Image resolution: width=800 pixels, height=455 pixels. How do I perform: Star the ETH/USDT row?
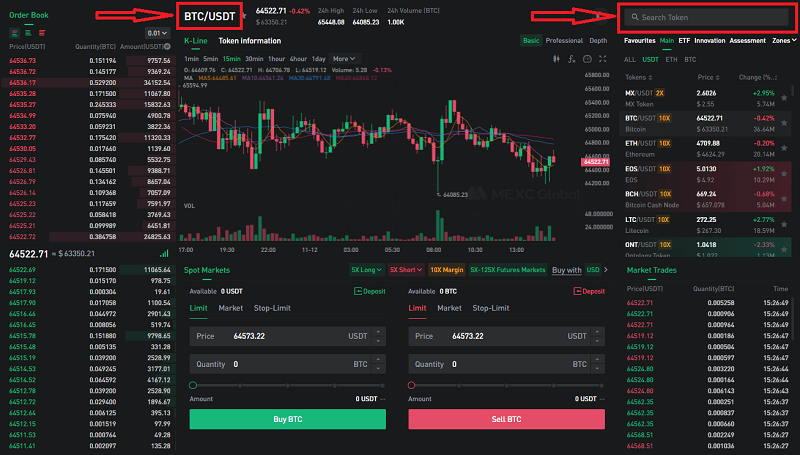(x=784, y=148)
